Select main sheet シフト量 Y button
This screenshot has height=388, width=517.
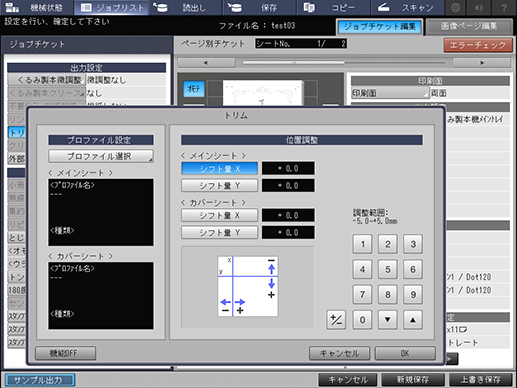click(x=219, y=185)
